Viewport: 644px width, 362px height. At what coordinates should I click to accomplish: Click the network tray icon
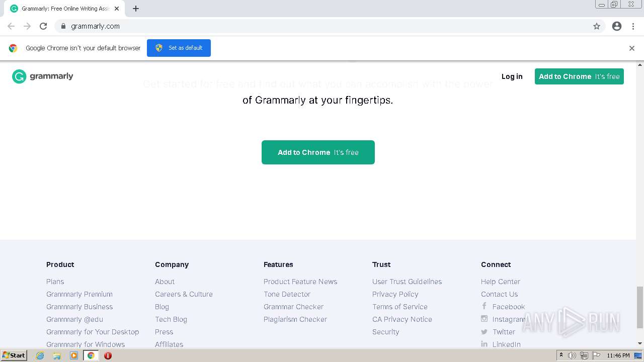pos(584,355)
